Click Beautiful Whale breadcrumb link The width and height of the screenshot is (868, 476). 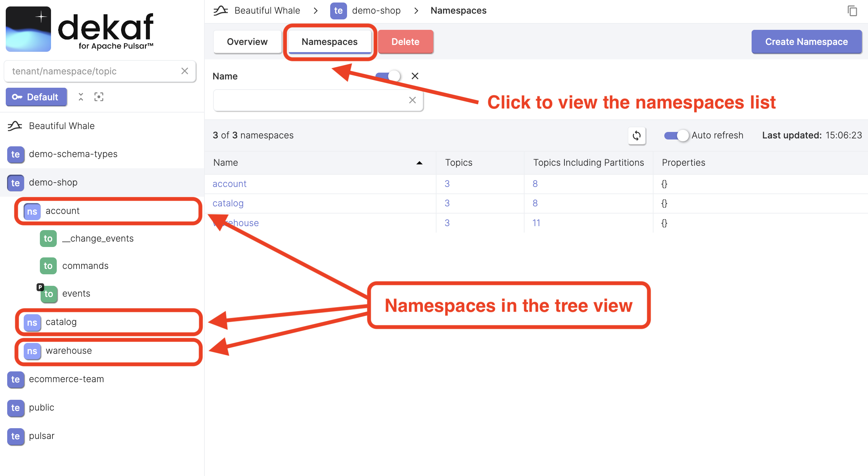click(x=267, y=10)
